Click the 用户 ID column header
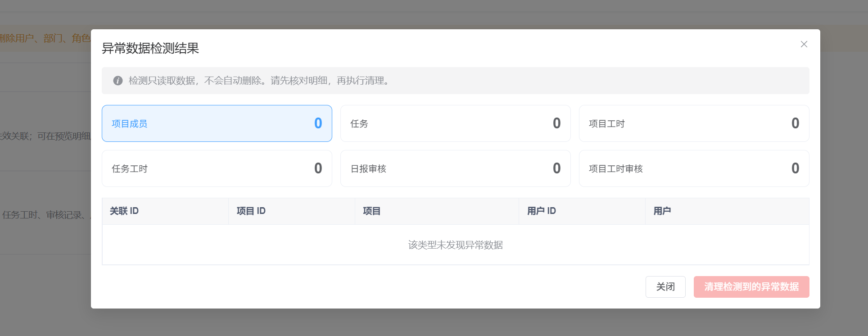 click(x=582, y=211)
